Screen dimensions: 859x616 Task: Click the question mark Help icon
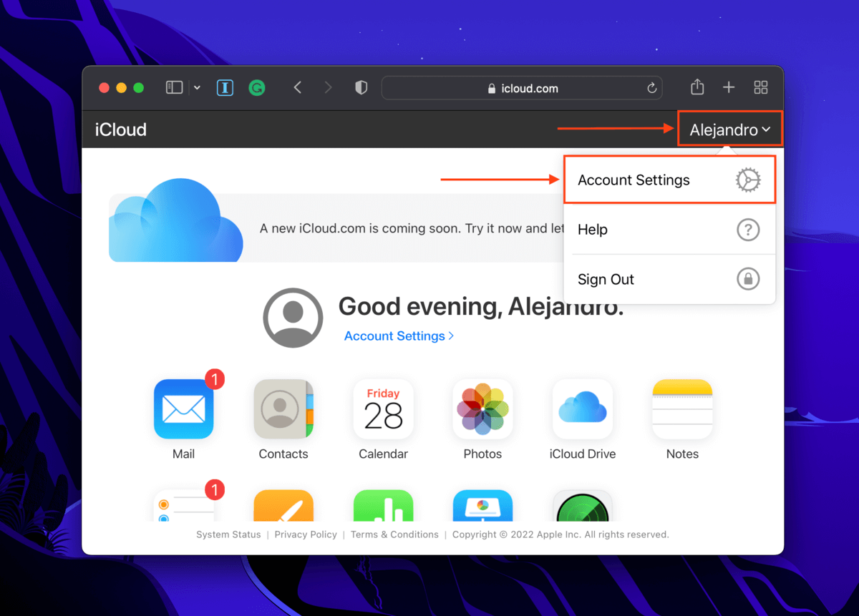748,230
